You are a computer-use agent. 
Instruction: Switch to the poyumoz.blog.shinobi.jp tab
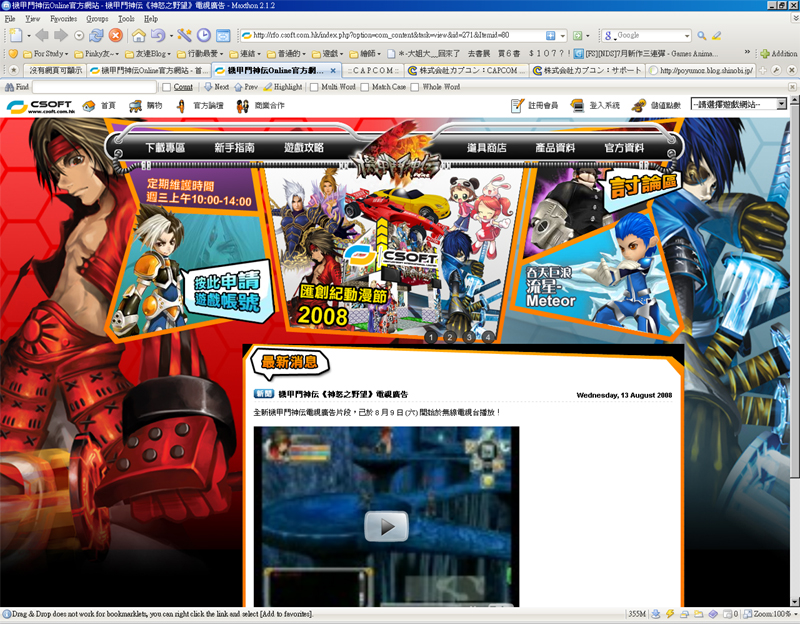tap(702, 70)
